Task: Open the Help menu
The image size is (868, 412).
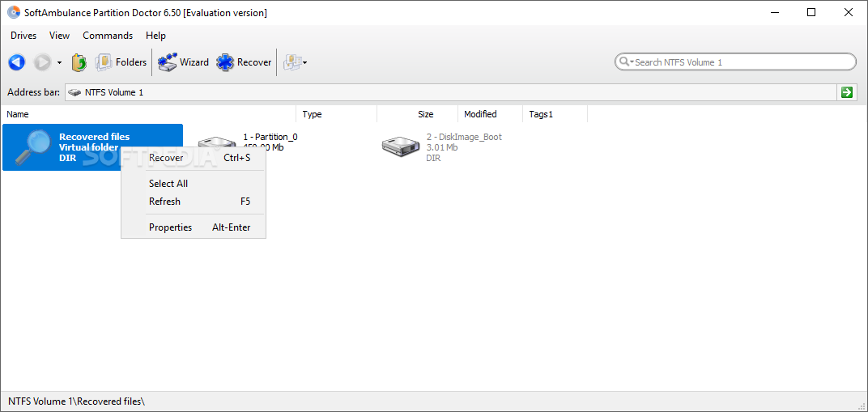Action: pos(155,36)
